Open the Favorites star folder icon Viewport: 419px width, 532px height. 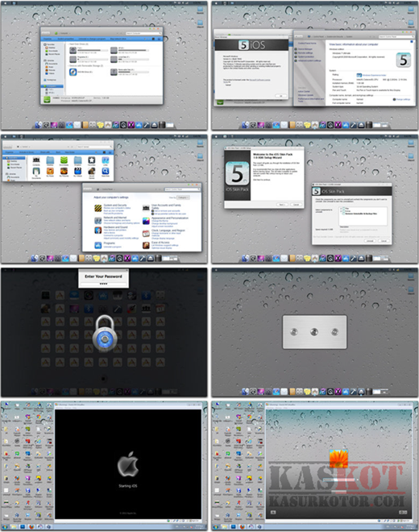pyautogui.click(x=92, y=160)
